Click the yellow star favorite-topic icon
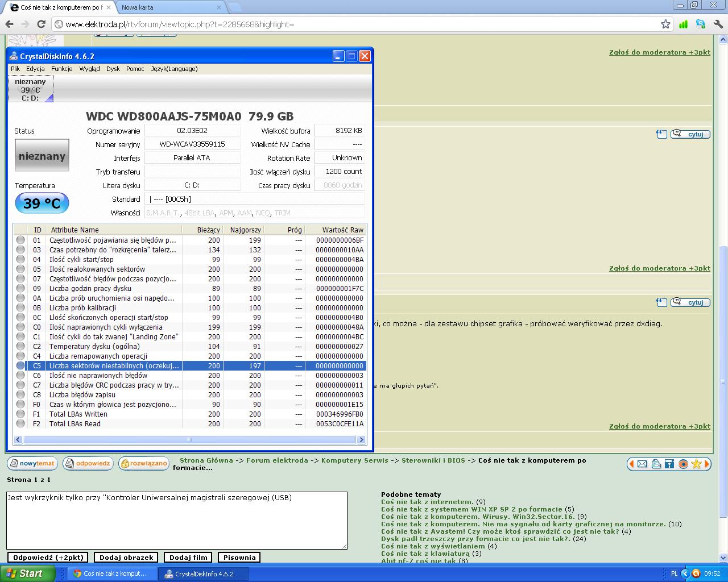The height and width of the screenshot is (582, 728). [x=697, y=464]
